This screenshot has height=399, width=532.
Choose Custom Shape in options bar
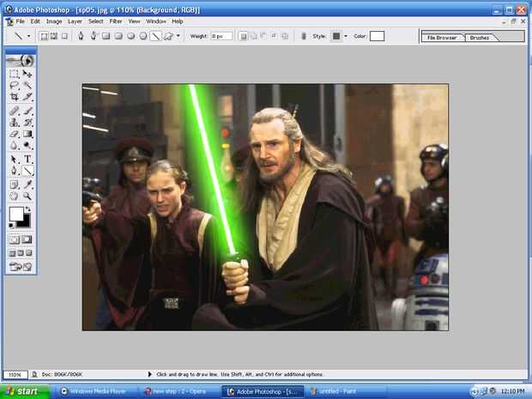click(168, 36)
